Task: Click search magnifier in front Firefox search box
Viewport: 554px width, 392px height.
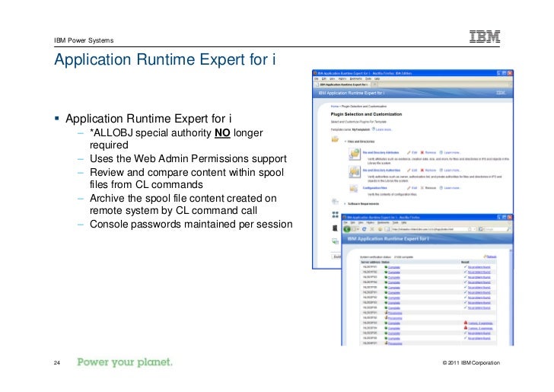Action: pos(508,229)
